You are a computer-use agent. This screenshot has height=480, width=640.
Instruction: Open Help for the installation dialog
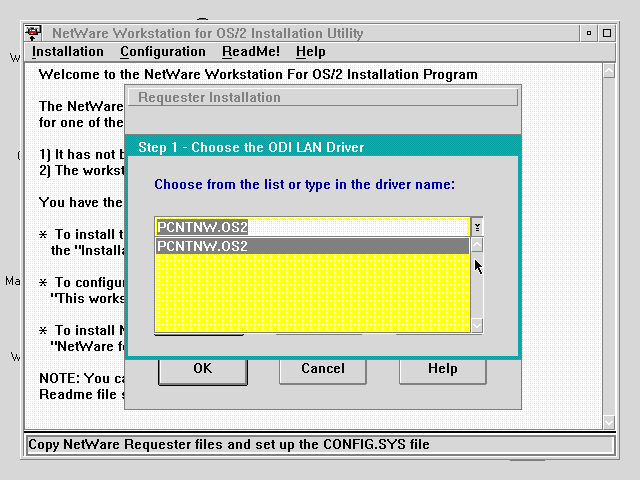tap(442, 371)
